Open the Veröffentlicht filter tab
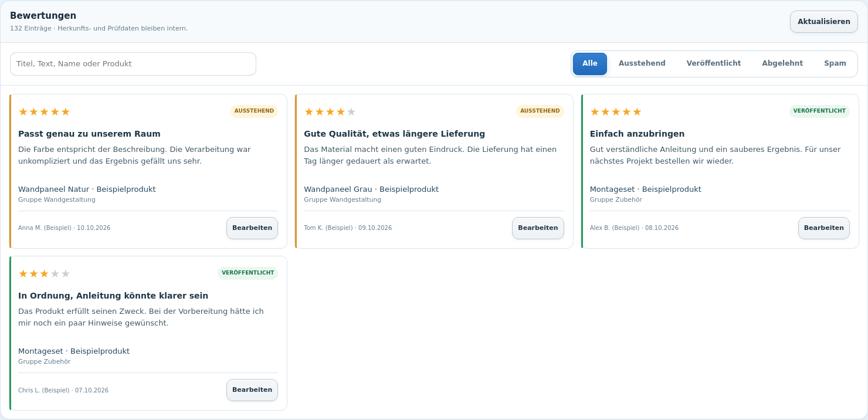868x420 pixels. [714, 64]
